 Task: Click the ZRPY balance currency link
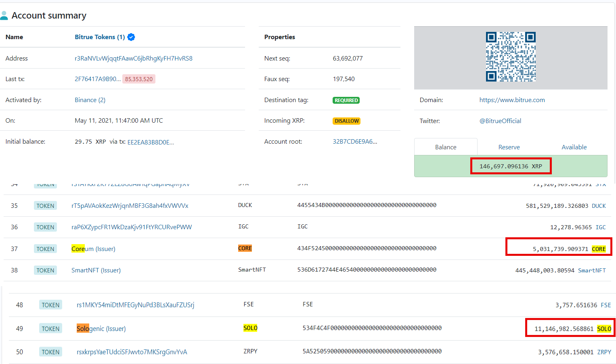(604, 352)
